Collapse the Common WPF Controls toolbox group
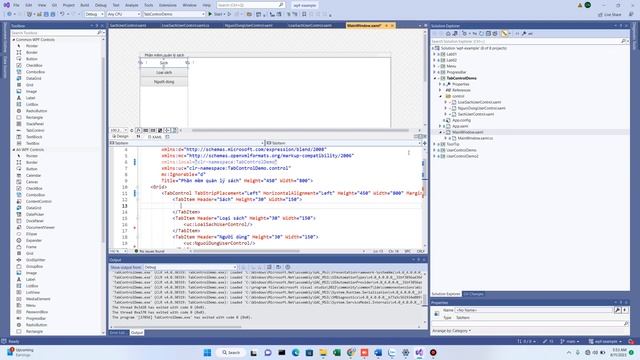Screen dimensions: 640x360 coord(13,40)
